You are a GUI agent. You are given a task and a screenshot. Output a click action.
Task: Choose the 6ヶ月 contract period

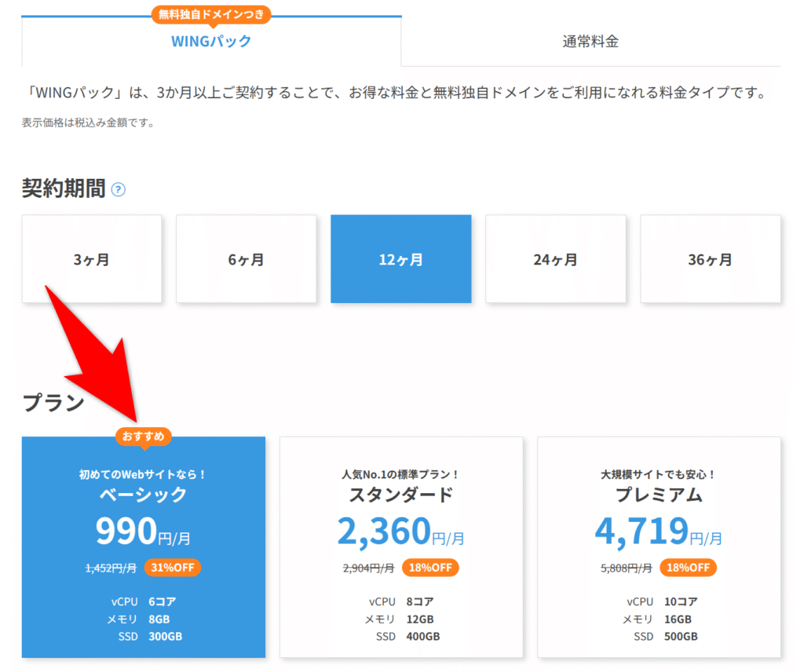tap(246, 259)
